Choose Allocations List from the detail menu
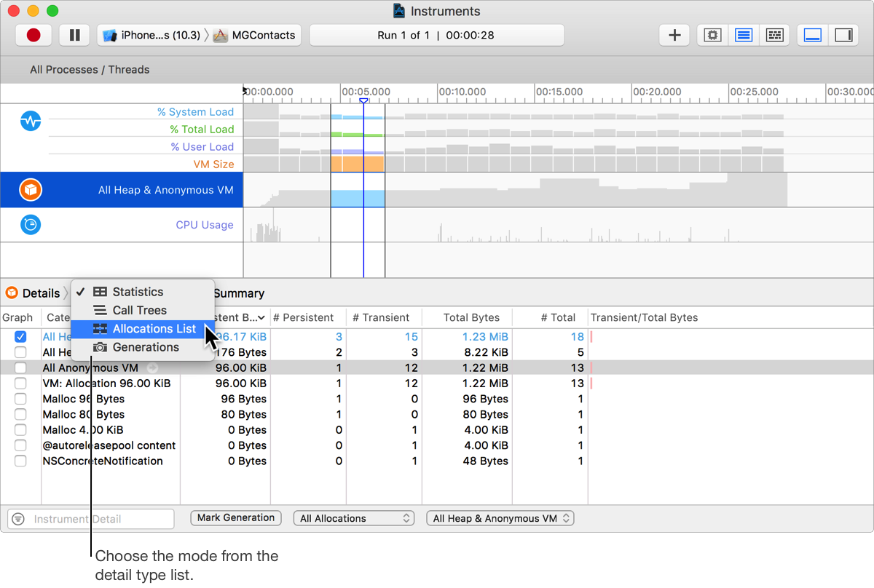Image resolution: width=874 pixels, height=588 pixels. click(154, 329)
